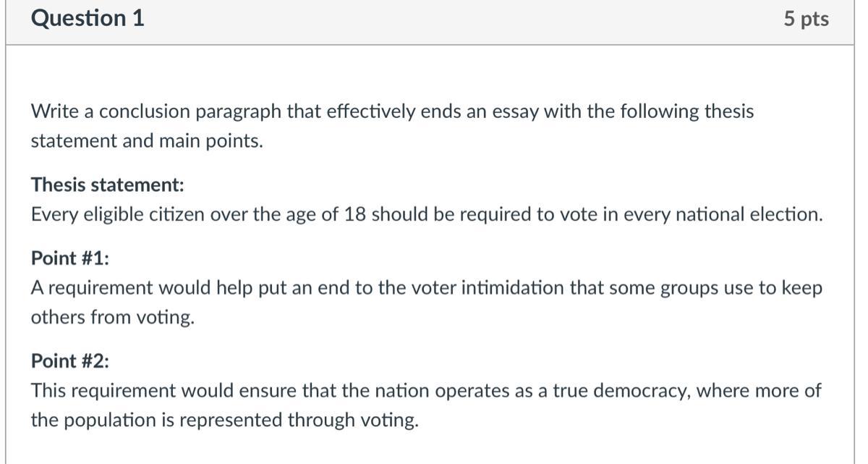Click the number 18 in thesis sentence
868x464 pixels.
(354, 215)
